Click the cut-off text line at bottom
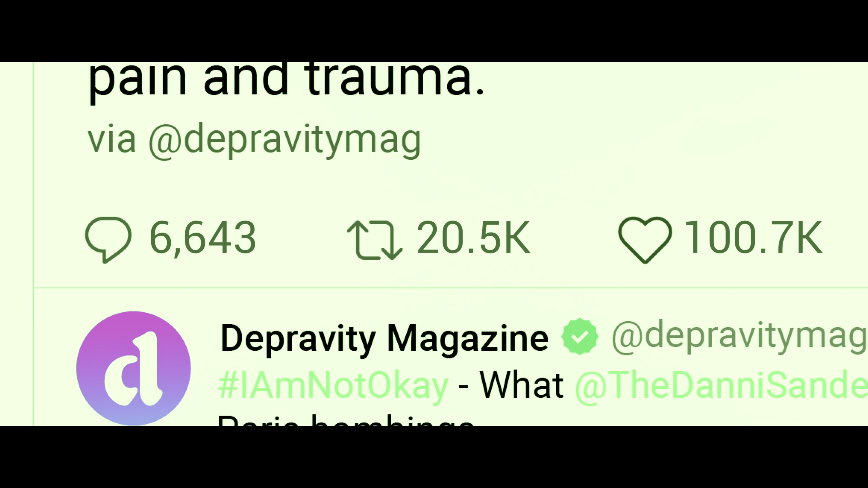This screenshot has height=488, width=868. tap(345, 420)
